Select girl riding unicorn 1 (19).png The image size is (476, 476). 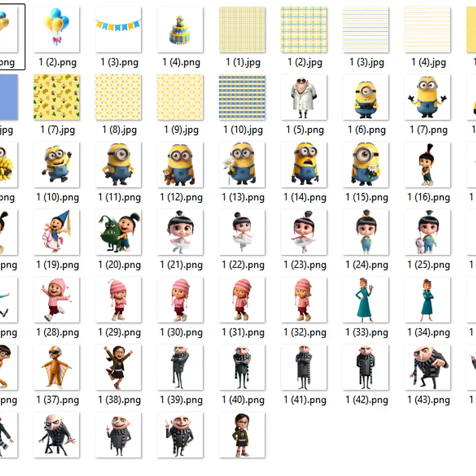click(56, 232)
